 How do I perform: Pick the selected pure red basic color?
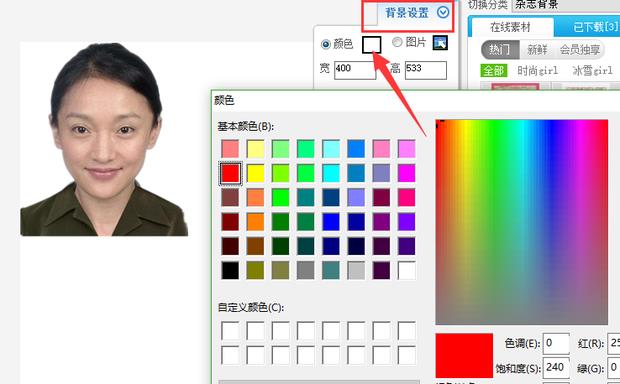tap(230, 173)
